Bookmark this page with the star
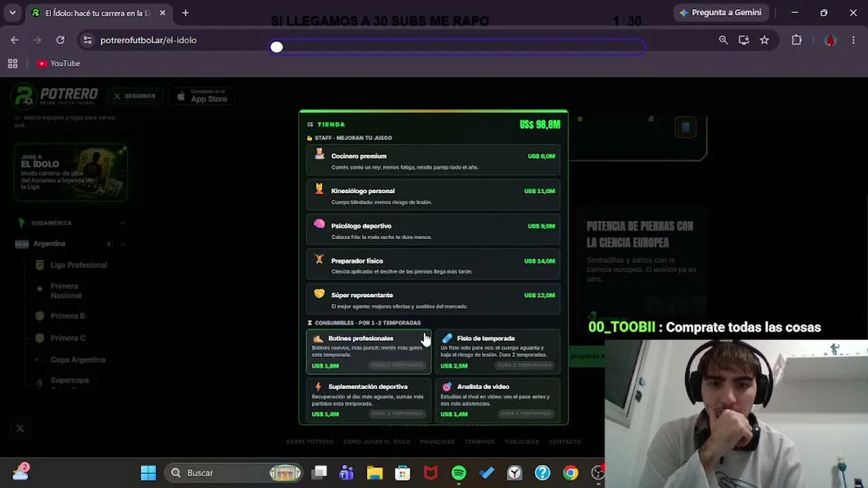This screenshot has height=488, width=868. click(764, 40)
